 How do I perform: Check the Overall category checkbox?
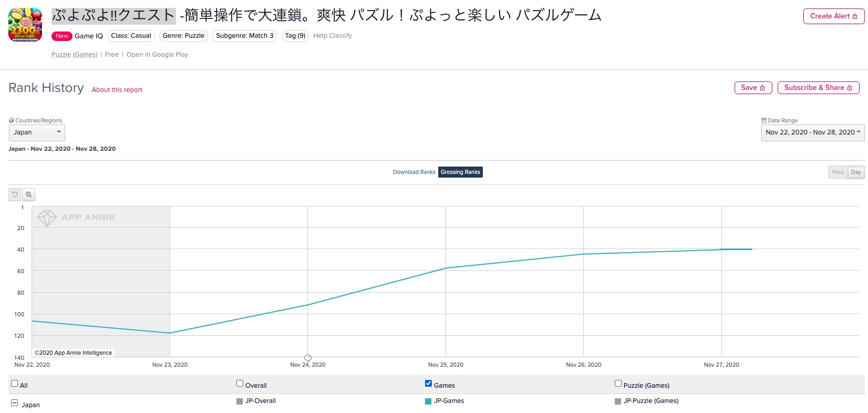coord(240,384)
